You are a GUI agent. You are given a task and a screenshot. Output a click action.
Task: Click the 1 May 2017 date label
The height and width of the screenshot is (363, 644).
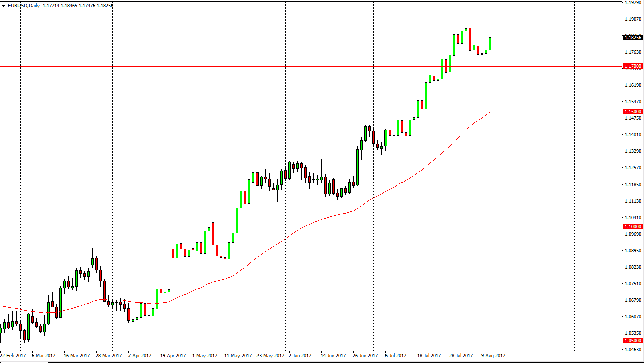pyautogui.click(x=205, y=356)
